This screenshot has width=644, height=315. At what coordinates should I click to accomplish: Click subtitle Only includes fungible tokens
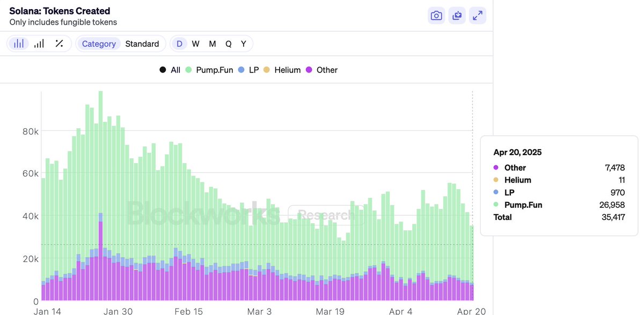(63, 23)
